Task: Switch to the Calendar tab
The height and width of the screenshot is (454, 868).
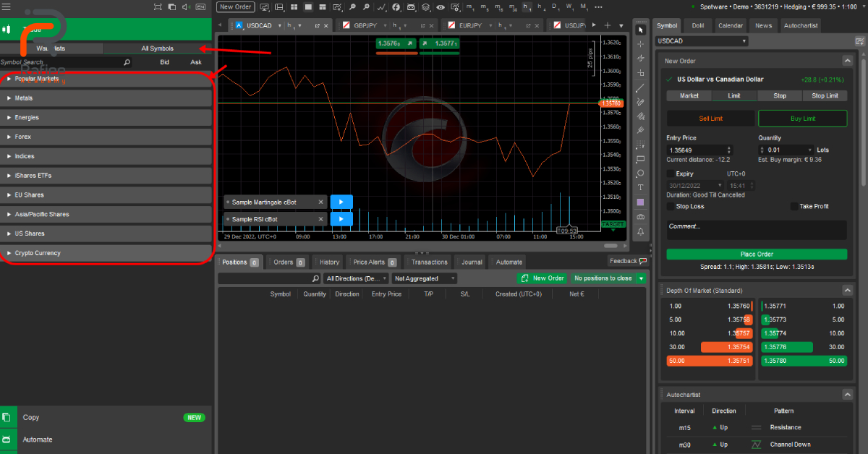Action: coord(731,25)
